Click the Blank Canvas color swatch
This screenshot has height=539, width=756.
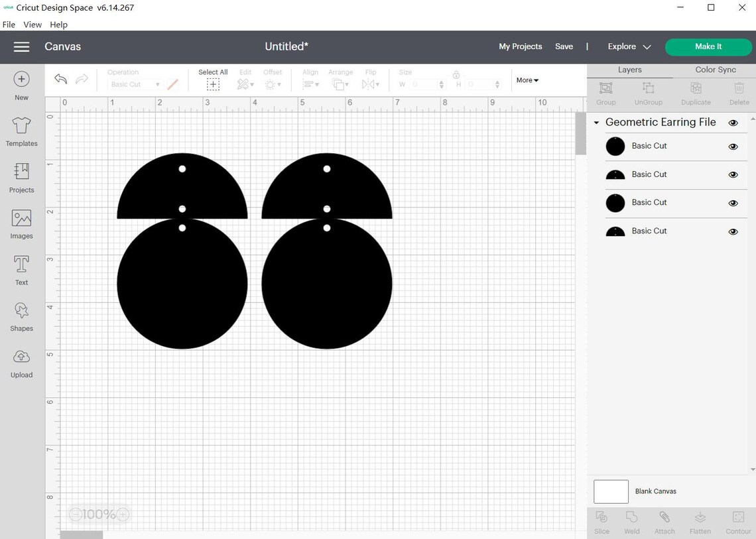[x=610, y=491]
